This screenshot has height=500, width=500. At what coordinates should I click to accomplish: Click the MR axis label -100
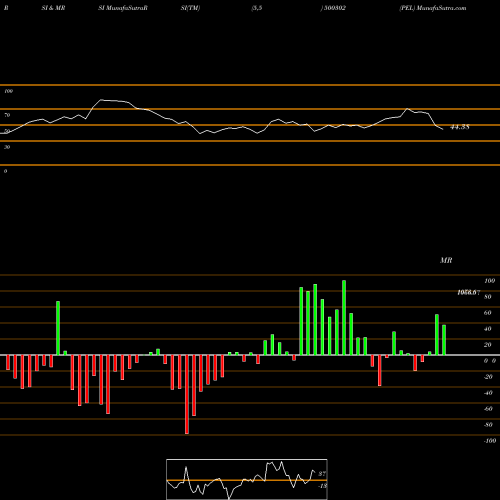coord(490,441)
